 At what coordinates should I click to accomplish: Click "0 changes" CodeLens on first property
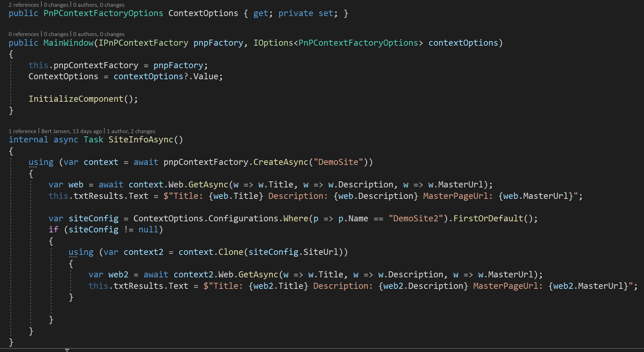click(x=56, y=5)
